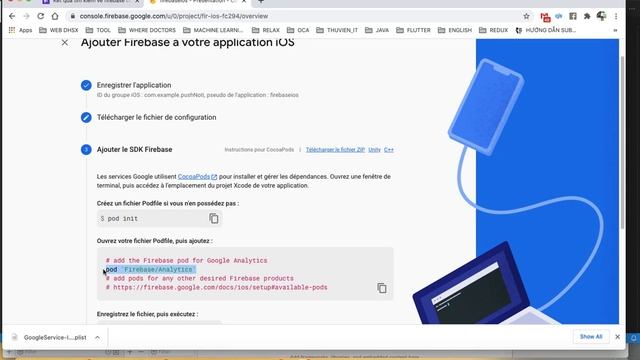Open the browser home page icon

pyautogui.click(x=55, y=16)
